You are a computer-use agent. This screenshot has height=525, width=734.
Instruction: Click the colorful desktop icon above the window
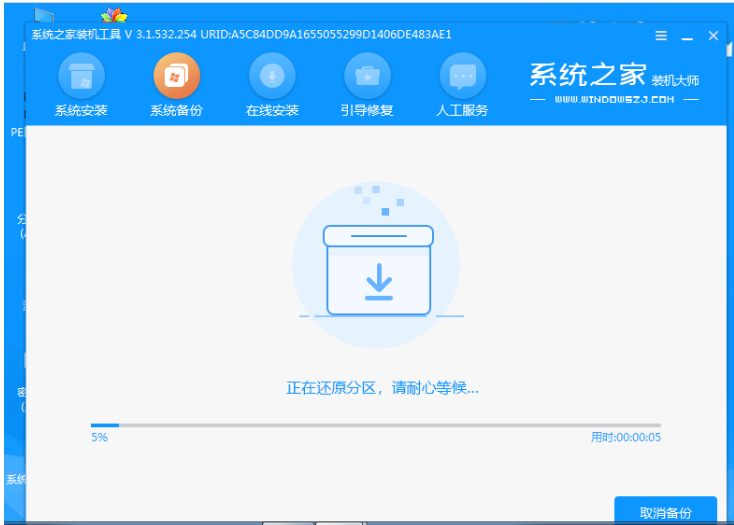click(x=115, y=17)
